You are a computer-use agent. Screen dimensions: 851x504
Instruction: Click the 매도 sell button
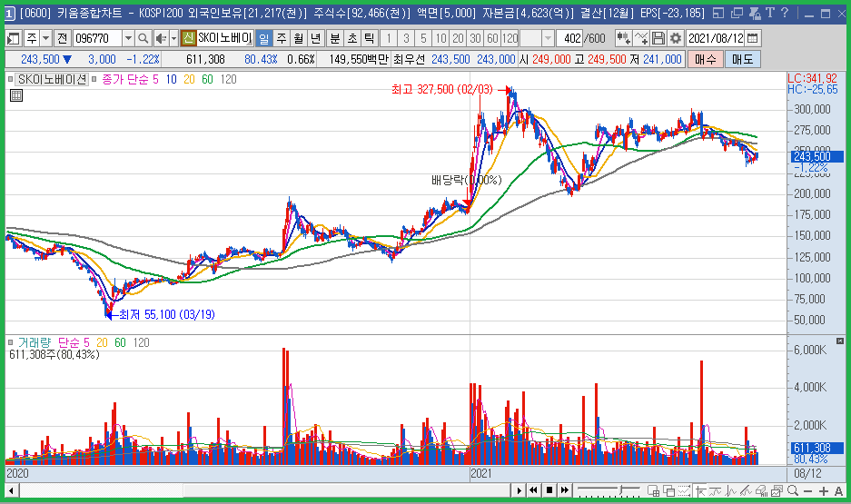[x=742, y=59]
